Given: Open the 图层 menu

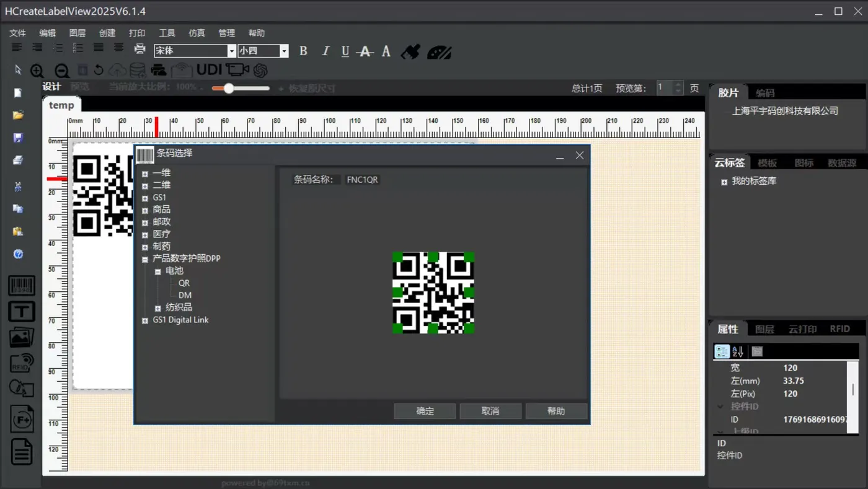Looking at the screenshot, I should point(77,33).
